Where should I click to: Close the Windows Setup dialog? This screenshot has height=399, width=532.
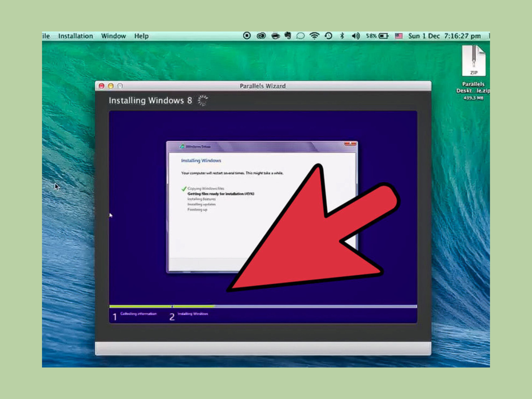(x=350, y=144)
